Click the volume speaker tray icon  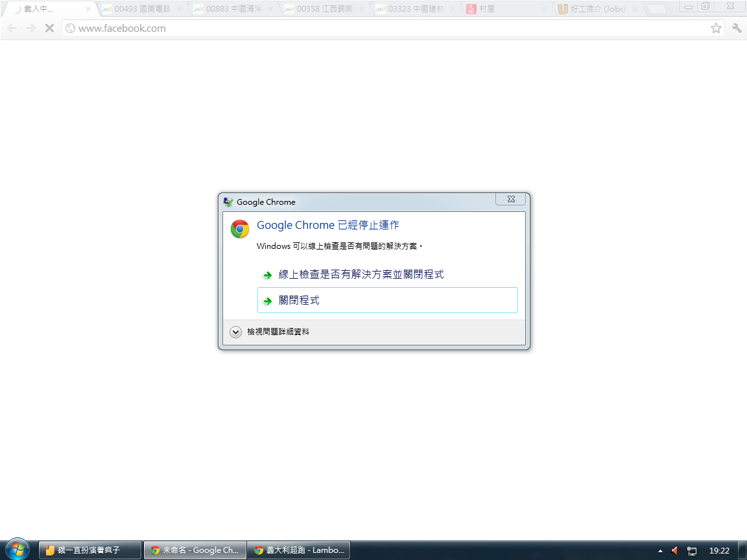(x=675, y=551)
